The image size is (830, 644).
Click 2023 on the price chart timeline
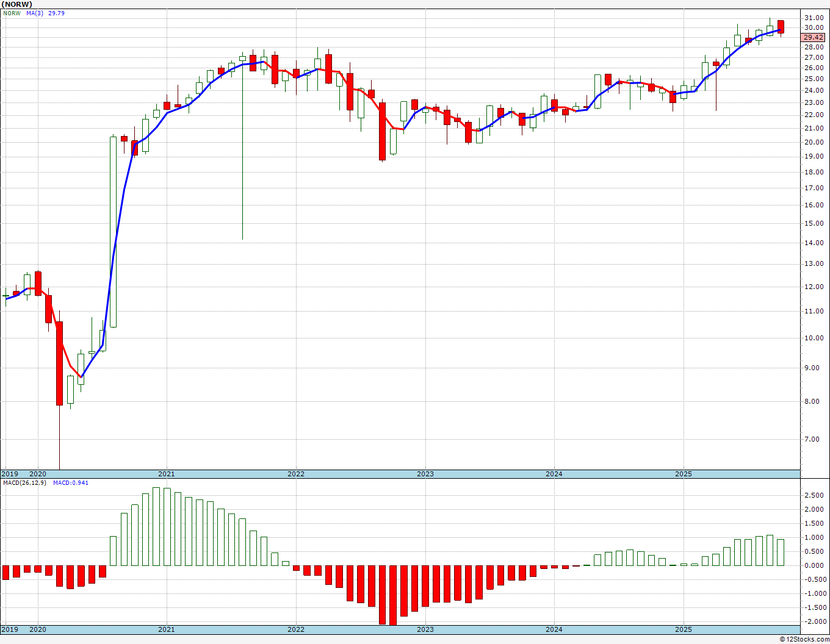tap(425, 474)
